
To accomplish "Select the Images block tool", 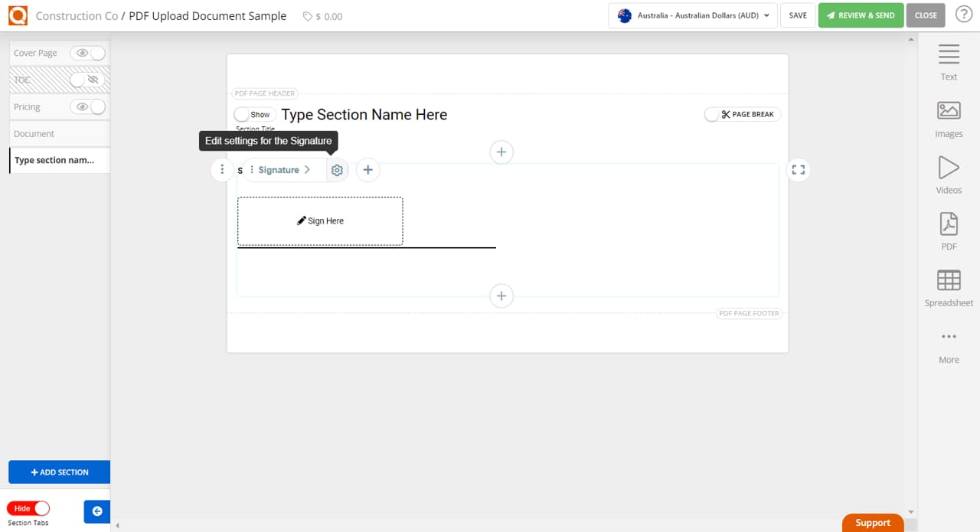I will coord(949,119).
